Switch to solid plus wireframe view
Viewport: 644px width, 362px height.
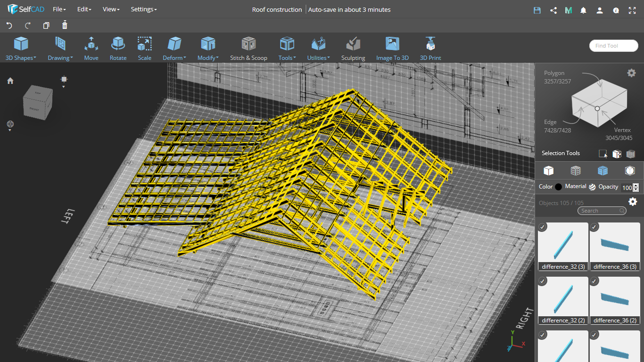[576, 170]
